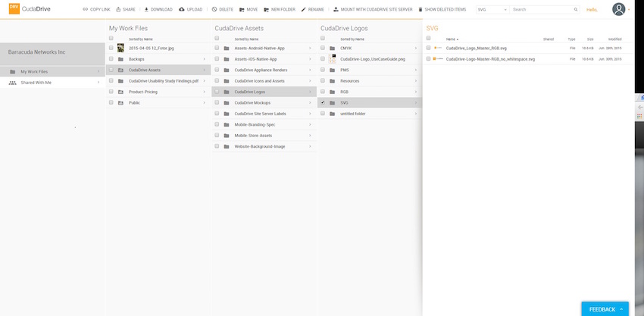Expand the untitled folder chevron
Screen dimensions: 644x316
(416, 114)
